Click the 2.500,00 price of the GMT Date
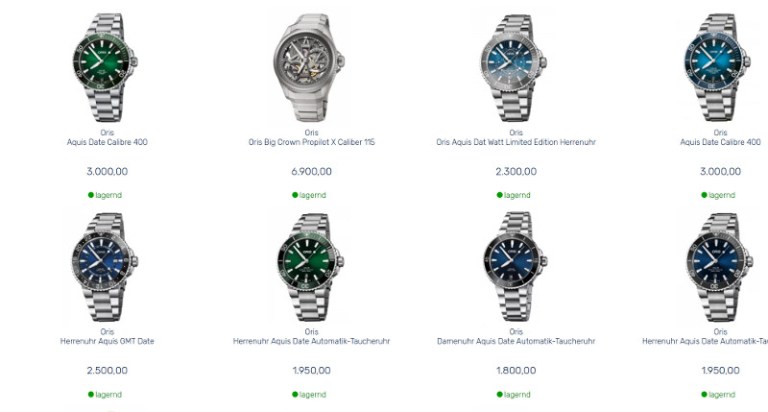The image size is (768, 412). pos(107,370)
